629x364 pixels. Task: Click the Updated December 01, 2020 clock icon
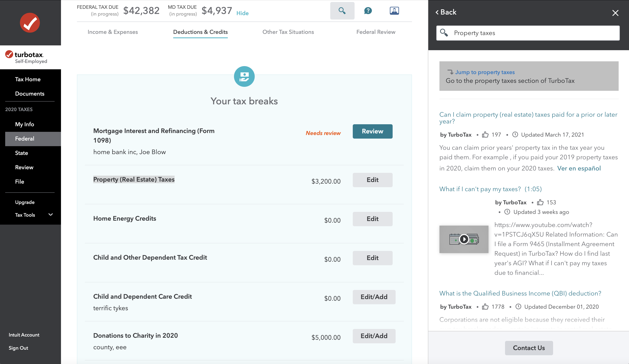(518, 306)
